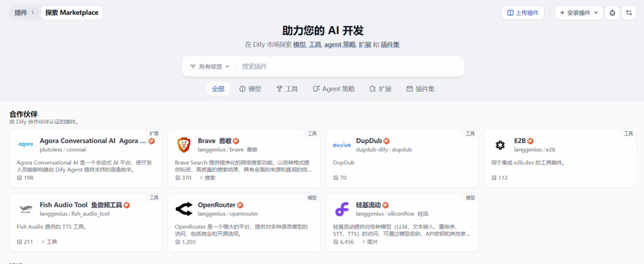Click the E2B star logo
Viewport: 644px width, 264px height.
500,145
